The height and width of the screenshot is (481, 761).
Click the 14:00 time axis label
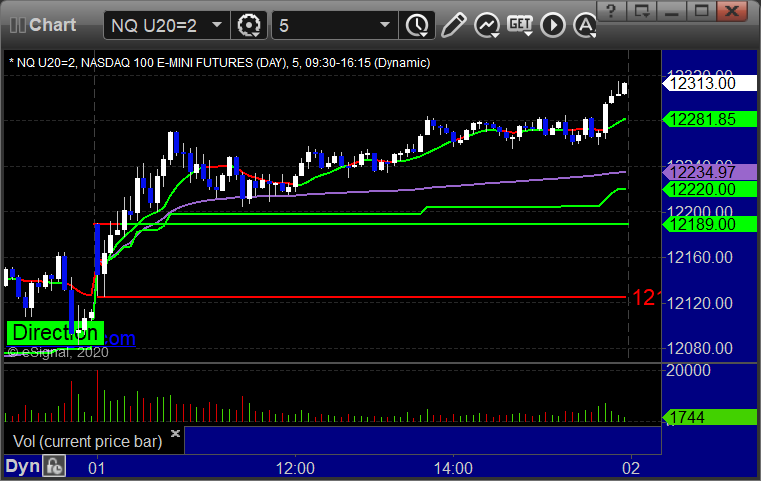coord(453,468)
